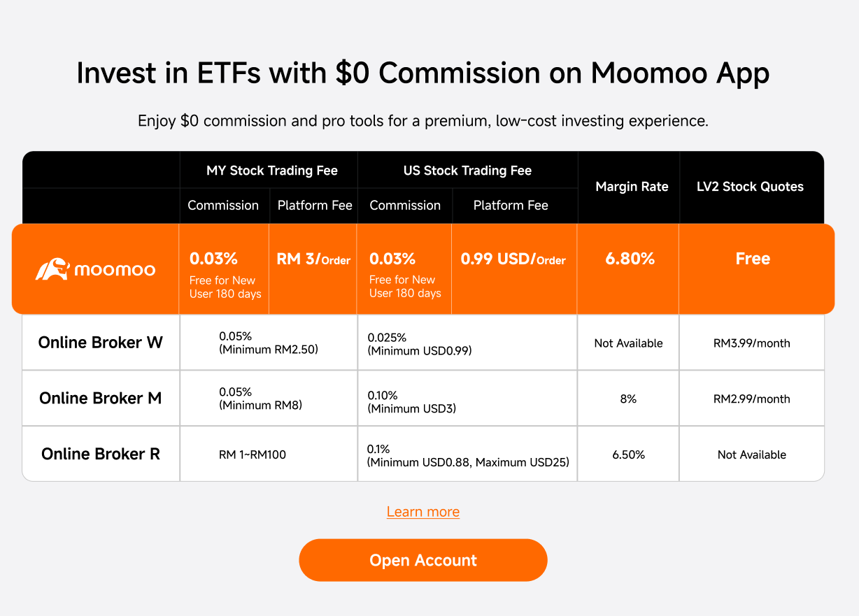Image resolution: width=859 pixels, height=616 pixels.
Task: Open the Learn more link
Action: [x=423, y=512]
